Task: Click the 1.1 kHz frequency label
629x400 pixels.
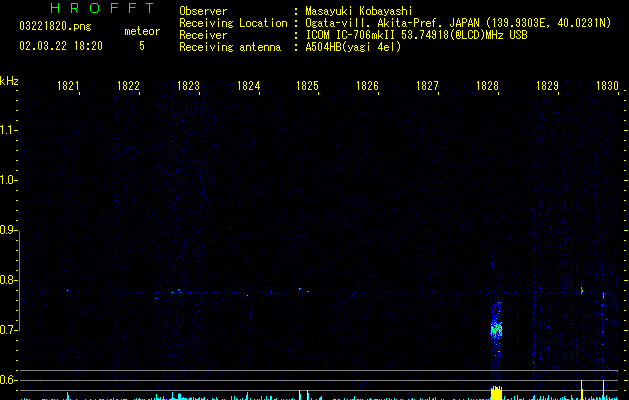Action: coord(8,130)
